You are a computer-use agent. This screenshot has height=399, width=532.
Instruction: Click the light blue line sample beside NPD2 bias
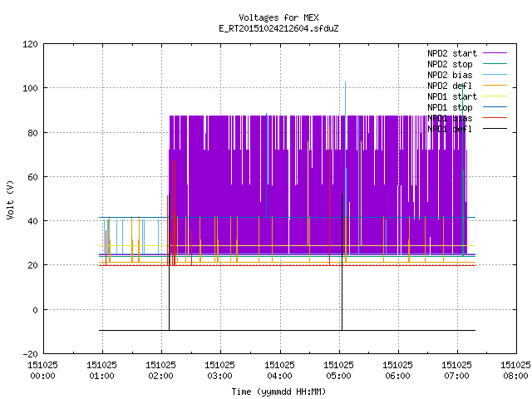(x=495, y=74)
